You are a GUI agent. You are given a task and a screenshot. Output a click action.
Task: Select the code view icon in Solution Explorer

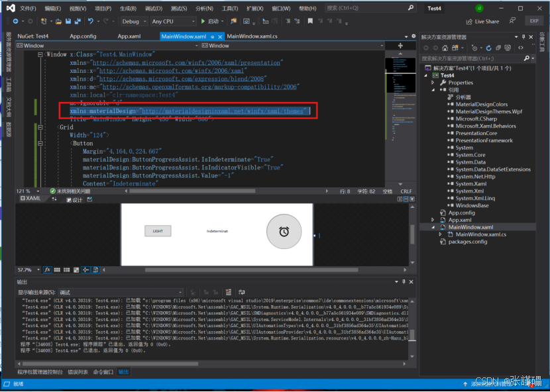tap(521, 47)
